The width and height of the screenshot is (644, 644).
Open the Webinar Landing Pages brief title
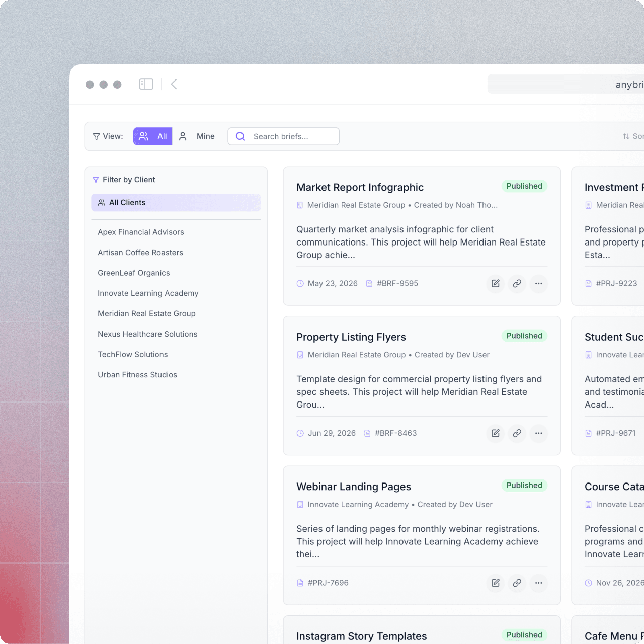353,487
